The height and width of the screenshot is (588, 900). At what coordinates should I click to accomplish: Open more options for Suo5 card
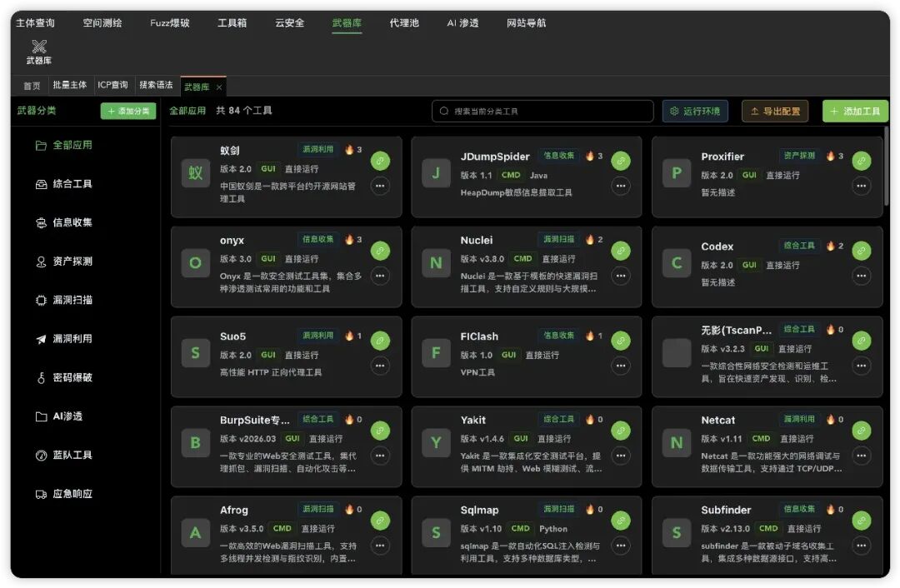(x=380, y=366)
